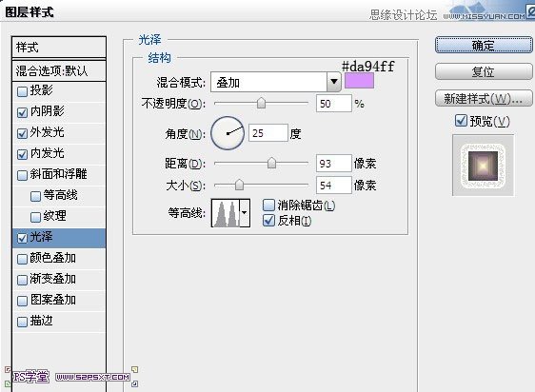Enable the 描边 checkbox
Image resolution: width=535 pixels, height=392 pixels.
[x=22, y=322]
